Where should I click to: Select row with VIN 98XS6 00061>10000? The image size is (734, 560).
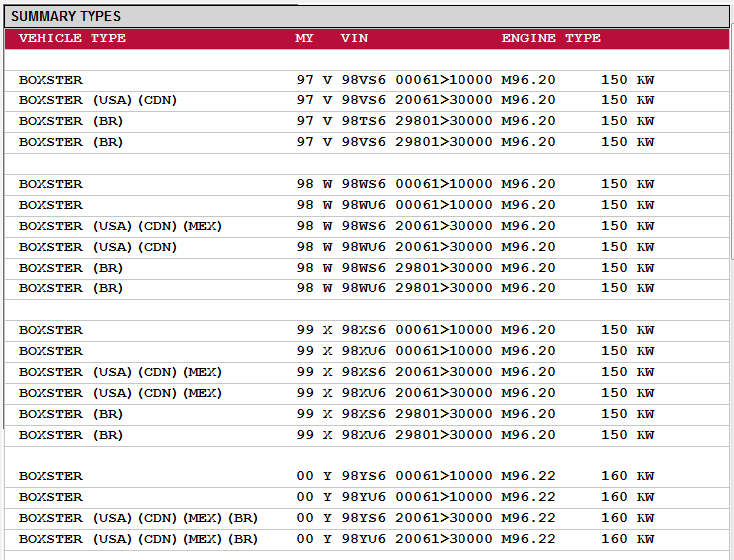pyautogui.click(x=367, y=331)
